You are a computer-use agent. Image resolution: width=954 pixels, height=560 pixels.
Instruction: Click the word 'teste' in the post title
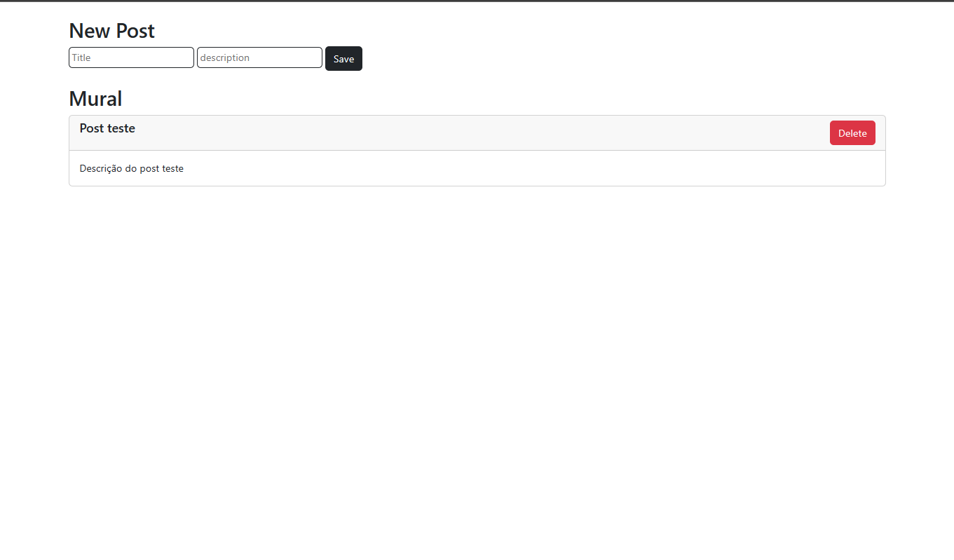click(121, 128)
